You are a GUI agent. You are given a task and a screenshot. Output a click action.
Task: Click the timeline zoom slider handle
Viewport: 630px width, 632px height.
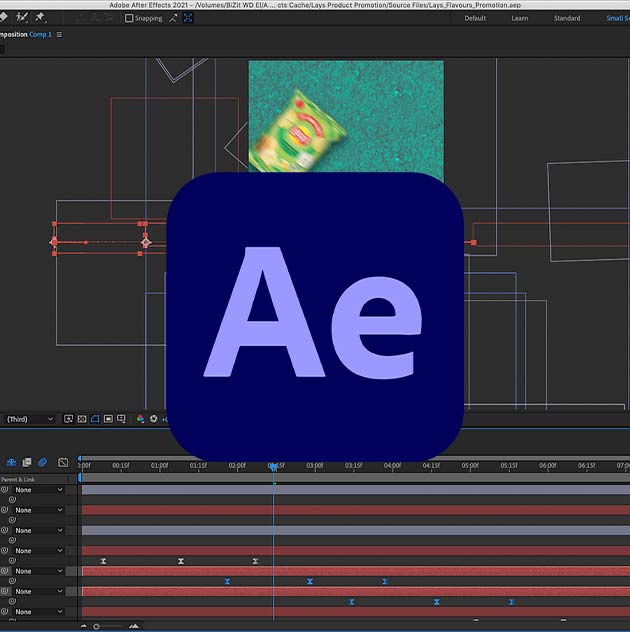pyautogui.click(x=96, y=626)
